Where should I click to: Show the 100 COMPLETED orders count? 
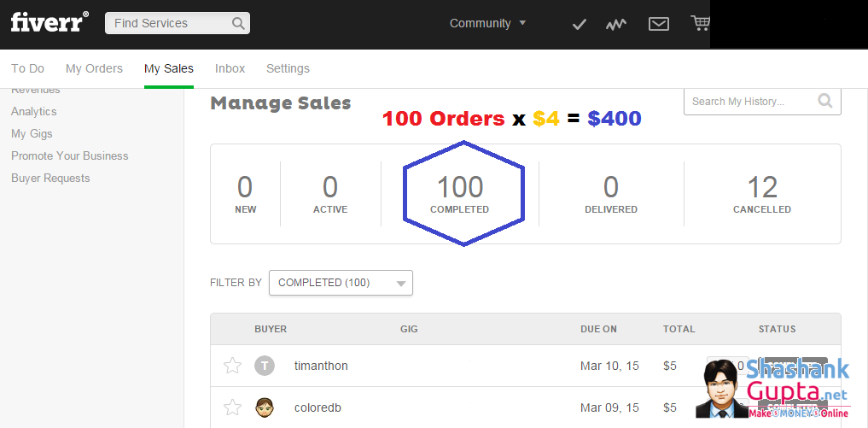pos(459,194)
